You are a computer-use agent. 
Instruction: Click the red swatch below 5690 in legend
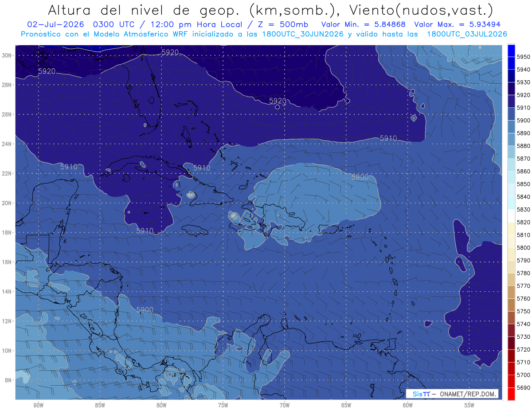(x=511, y=394)
